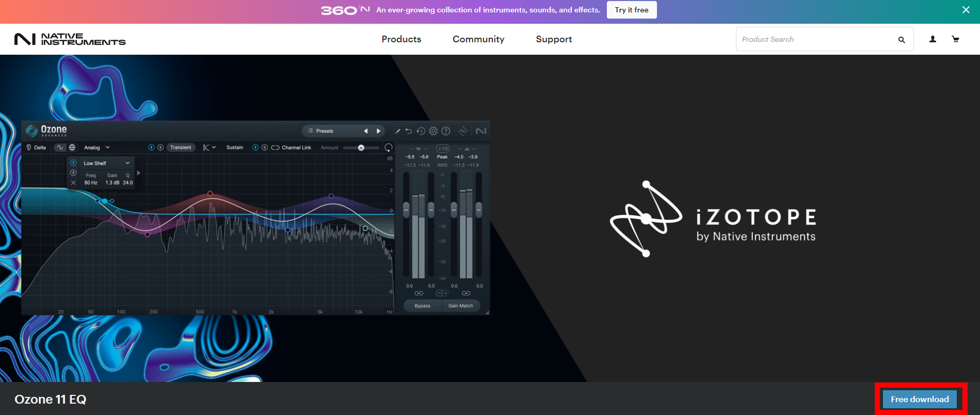Click the iZotope atom icon in Ozone header

pyautogui.click(x=463, y=131)
